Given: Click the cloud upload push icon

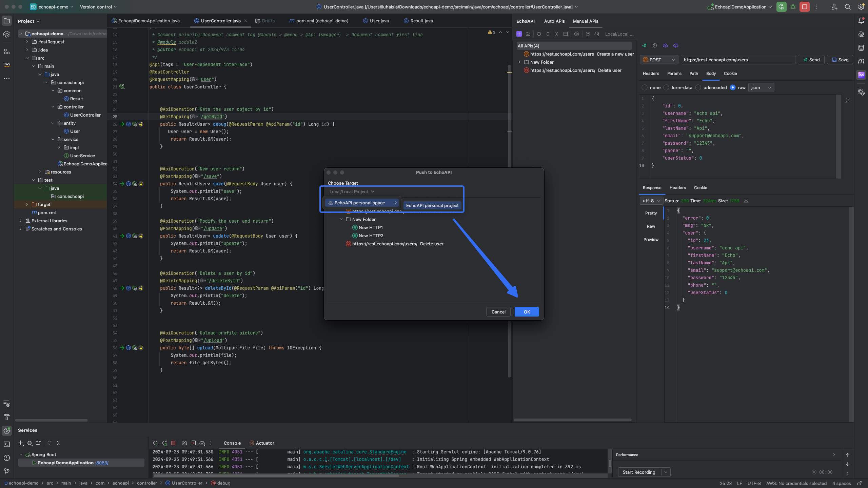Looking at the screenshot, I should point(665,45).
